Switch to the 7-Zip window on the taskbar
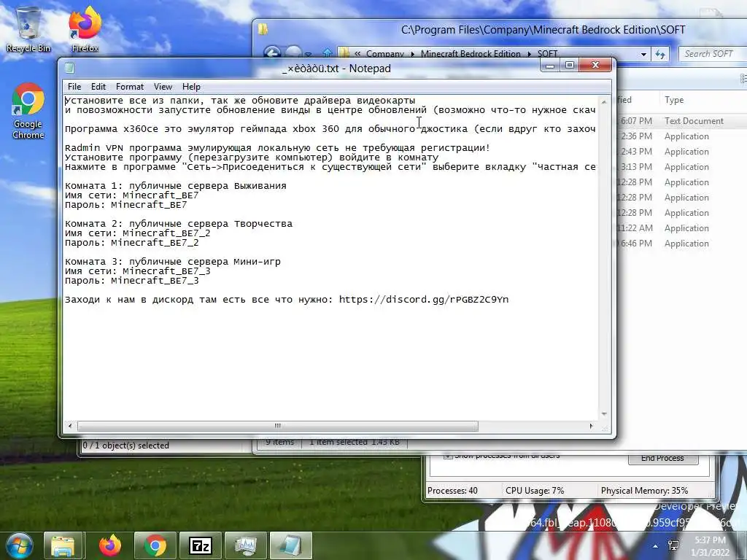Viewport: 747px width, 560px height. tap(200, 545)
